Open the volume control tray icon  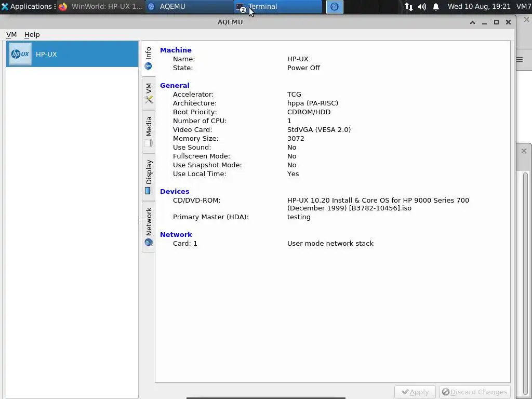pos(422,7)
